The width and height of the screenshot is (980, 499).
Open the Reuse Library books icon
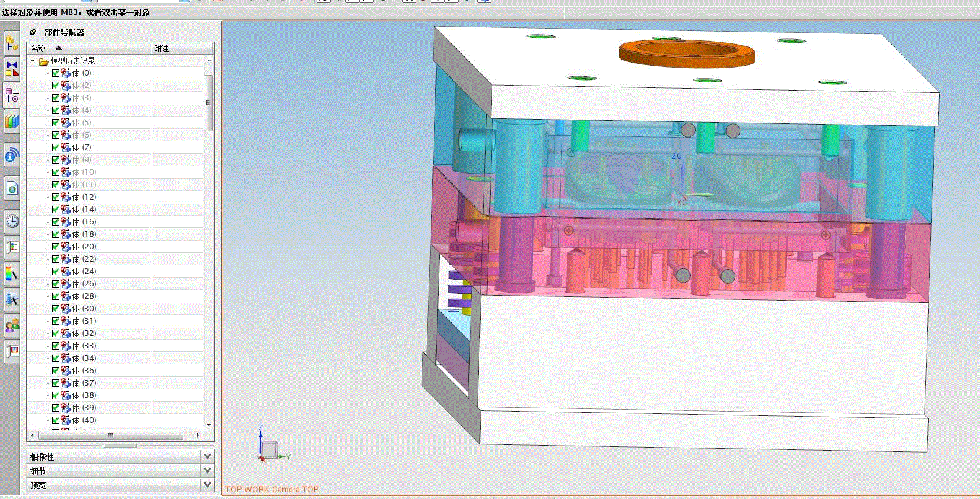pos(12,121)
